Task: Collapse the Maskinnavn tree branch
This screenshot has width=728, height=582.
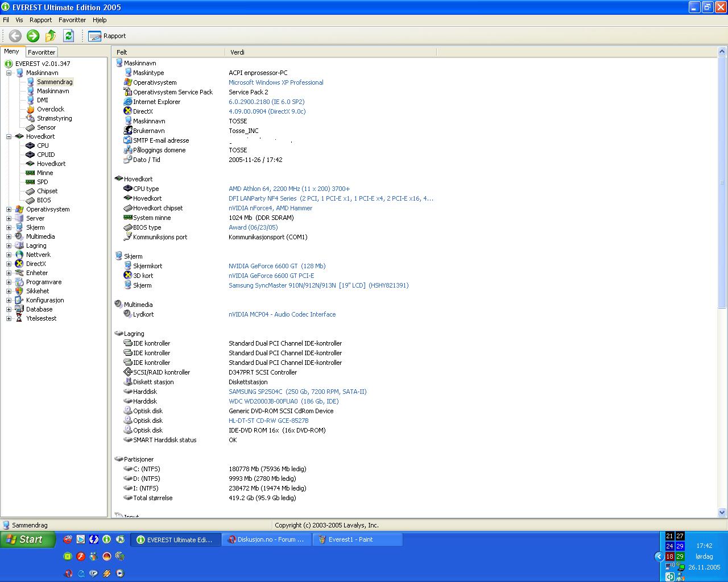Action: click(x=9, y=73)
